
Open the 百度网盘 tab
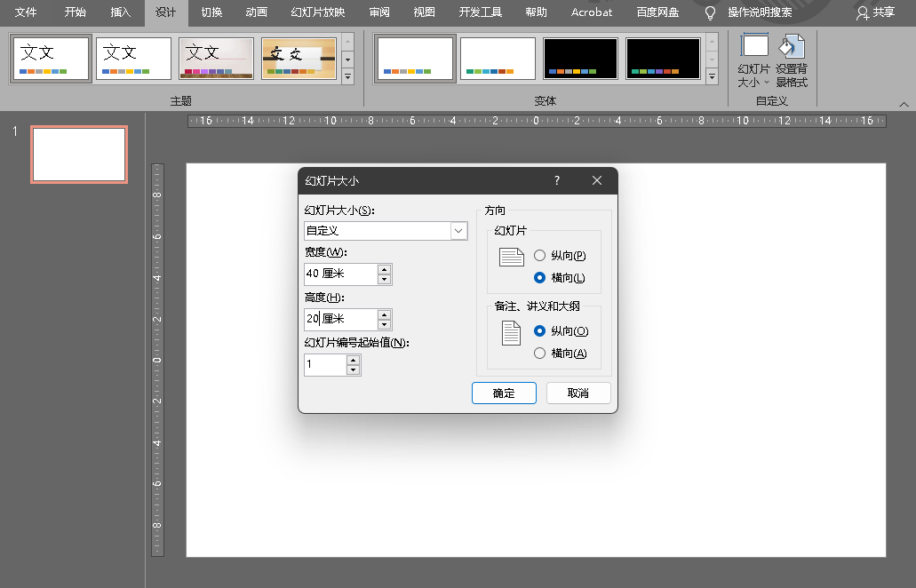click(x=657, y=12)
